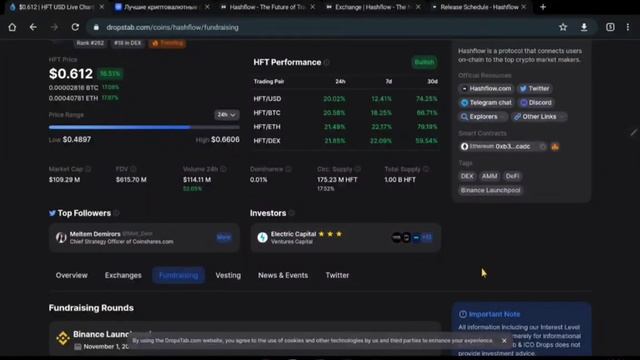Click the HFT/ETH trading pair row
Screen dimensions: 640x360
345,127
